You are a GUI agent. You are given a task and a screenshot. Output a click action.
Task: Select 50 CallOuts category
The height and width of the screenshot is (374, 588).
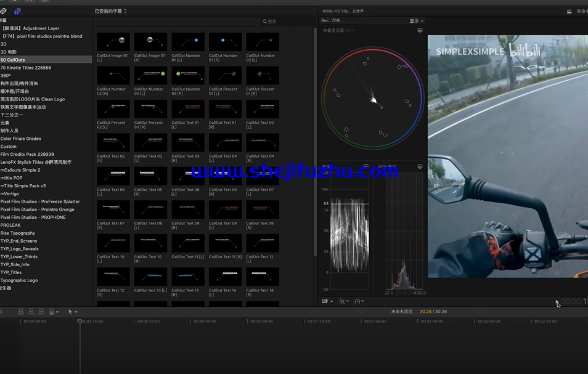point(46,60)
